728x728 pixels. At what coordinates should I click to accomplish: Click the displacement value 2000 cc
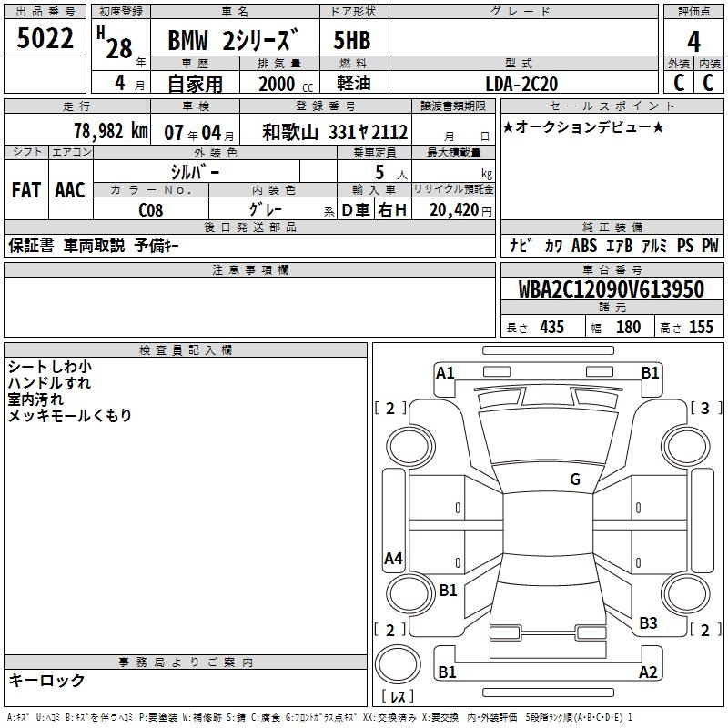[x=286, y=84]
